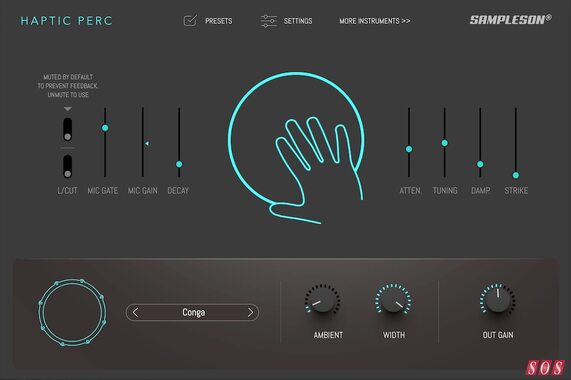Click the OUT GAIN label
Screen dimensions: 571x380
498,335
